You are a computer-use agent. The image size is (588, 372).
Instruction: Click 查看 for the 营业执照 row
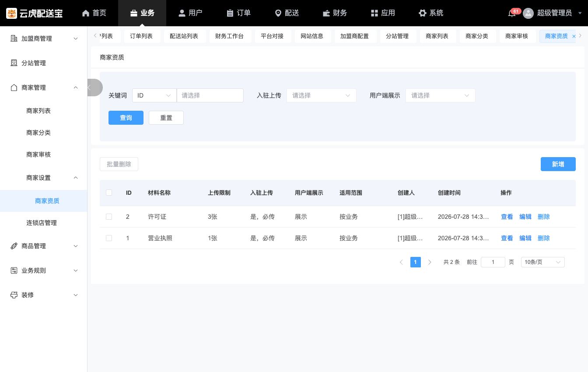[x=507, y=238]
